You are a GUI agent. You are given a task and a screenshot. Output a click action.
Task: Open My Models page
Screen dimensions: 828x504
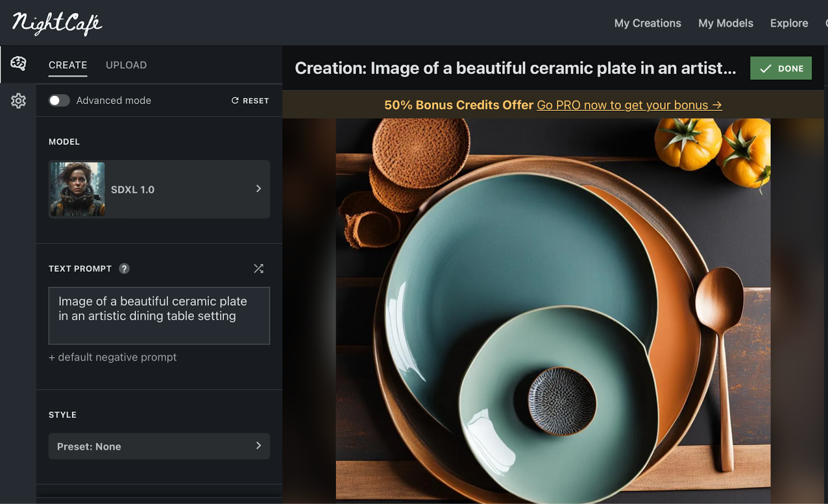[726, 23]
